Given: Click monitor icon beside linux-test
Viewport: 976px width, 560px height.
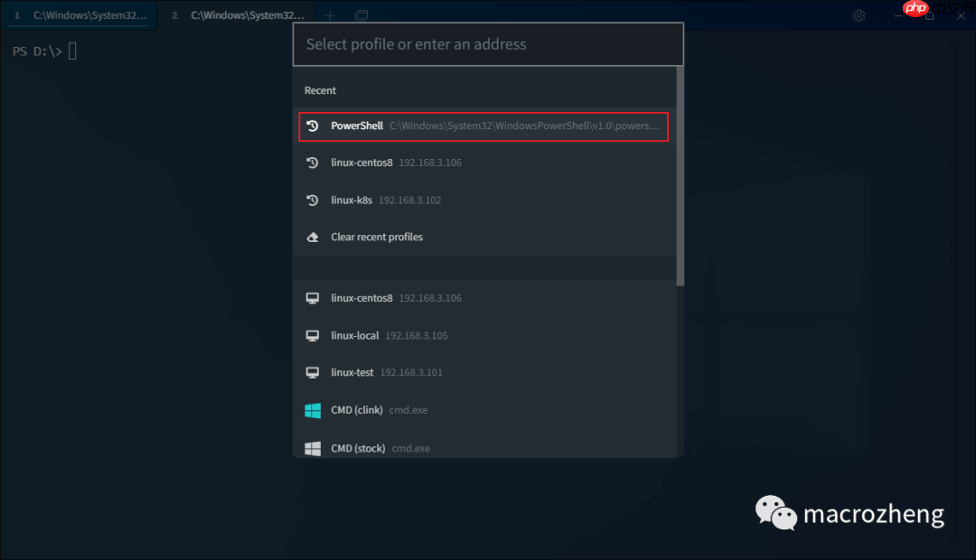Looking at the screenshot, I should click(x=313, y=372).
